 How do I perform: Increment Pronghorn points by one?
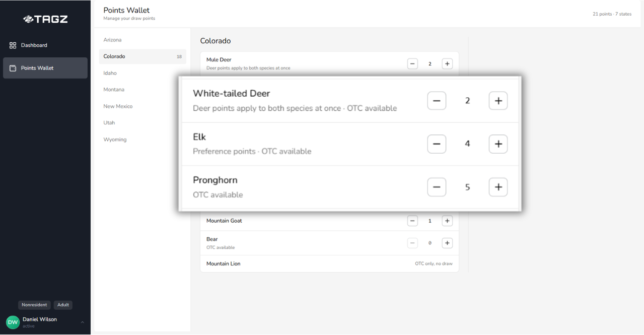click(x=498, y=187)
